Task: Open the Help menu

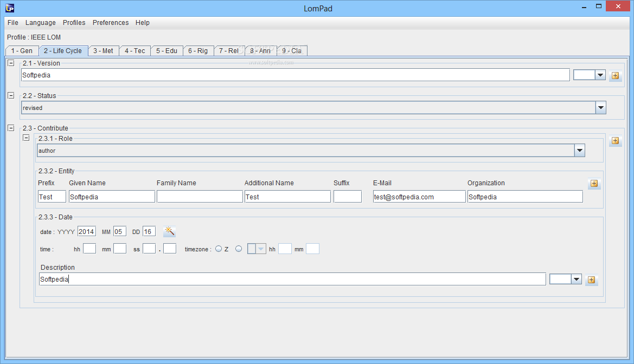Action: click(142, 23)
